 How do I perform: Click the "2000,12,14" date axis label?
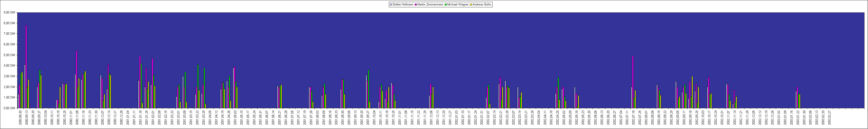[109, 118]
